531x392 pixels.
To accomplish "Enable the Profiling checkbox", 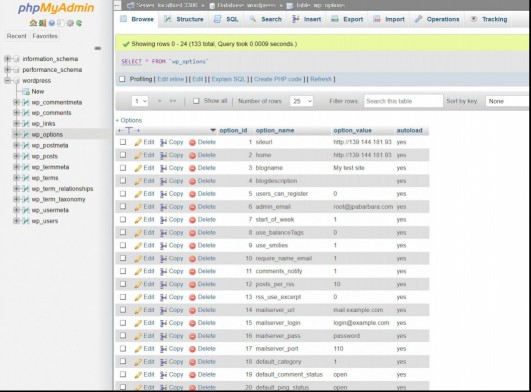I will [x=122, y=79].
